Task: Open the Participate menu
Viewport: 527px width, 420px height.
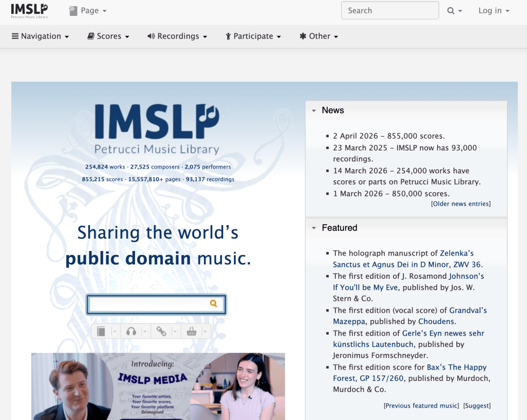Action: pyautogui.click(x=253, y=36)
